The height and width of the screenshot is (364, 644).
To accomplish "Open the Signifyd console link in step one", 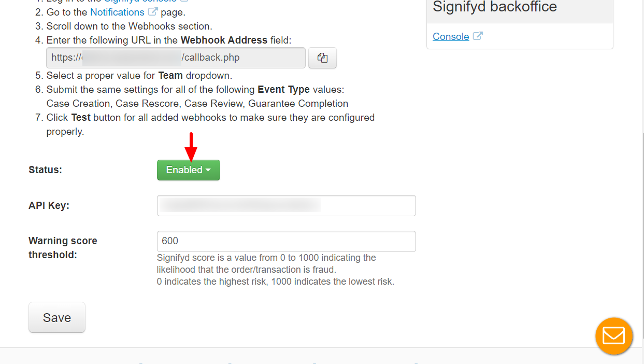I will pyautogui.click(x=140, y=2).
